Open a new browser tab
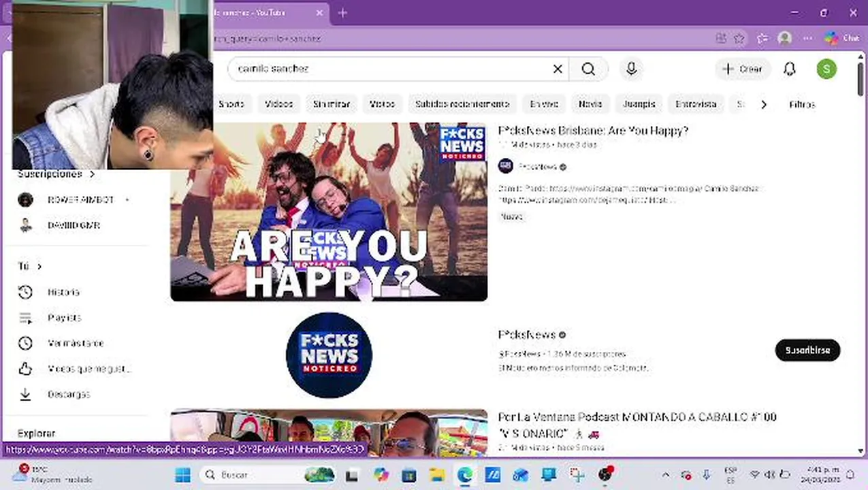The image size is (868, 490). click(342, 13)
